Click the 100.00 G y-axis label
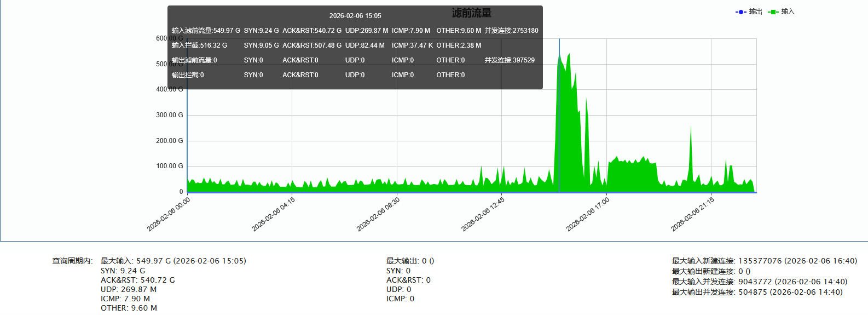Image resolution: width=868 pixels, height=315 pixels. [x=170, y=166]
